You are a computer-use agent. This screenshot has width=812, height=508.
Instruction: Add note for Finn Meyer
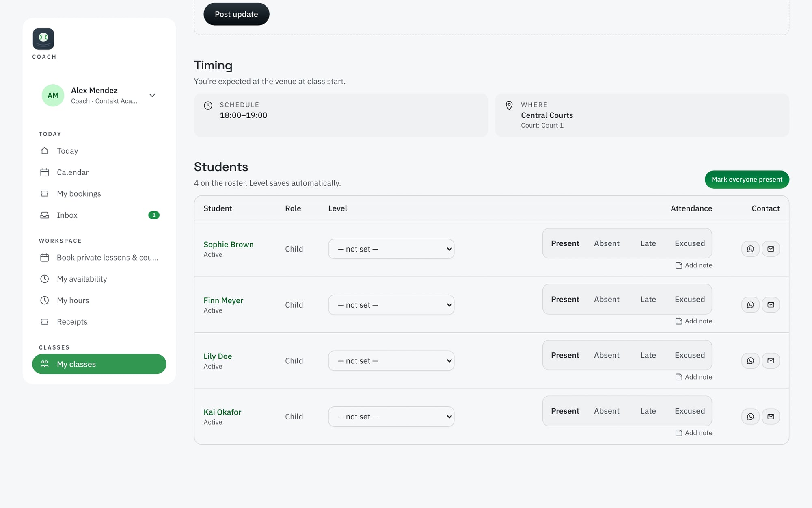694,321
